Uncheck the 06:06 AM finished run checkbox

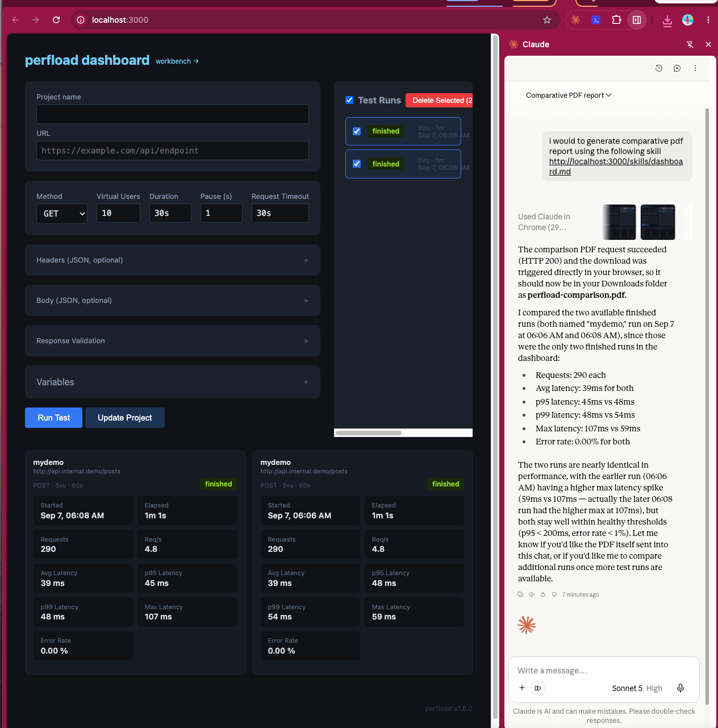coord(357,164)
